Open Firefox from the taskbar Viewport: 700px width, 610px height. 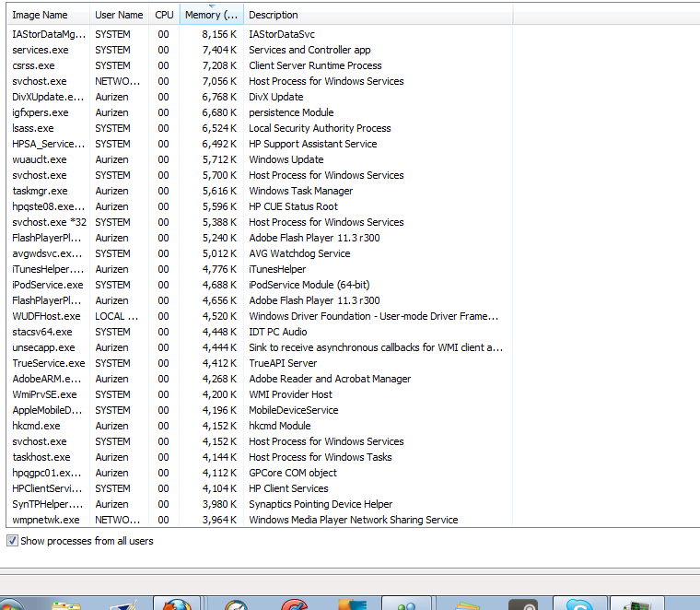click(x=176, y=604)
